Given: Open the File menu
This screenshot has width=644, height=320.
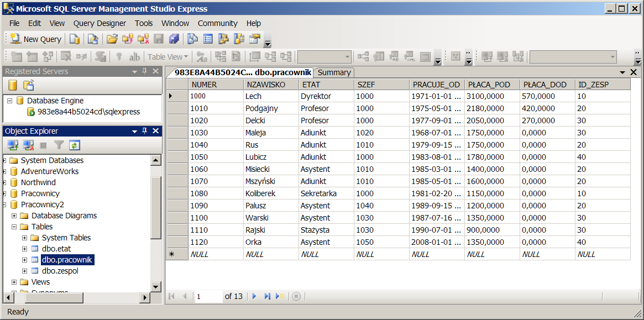Looking at the screenshot, I should tap(14, 23).
